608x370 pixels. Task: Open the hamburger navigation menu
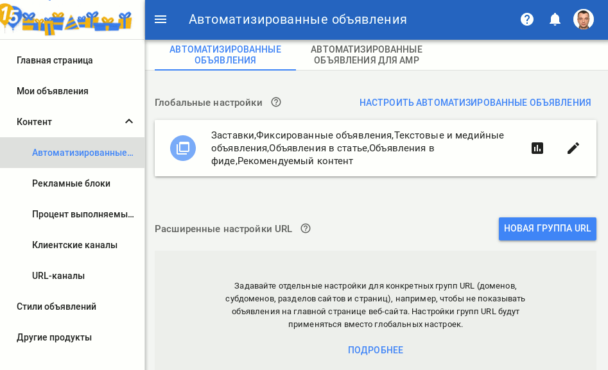[161, 19]
